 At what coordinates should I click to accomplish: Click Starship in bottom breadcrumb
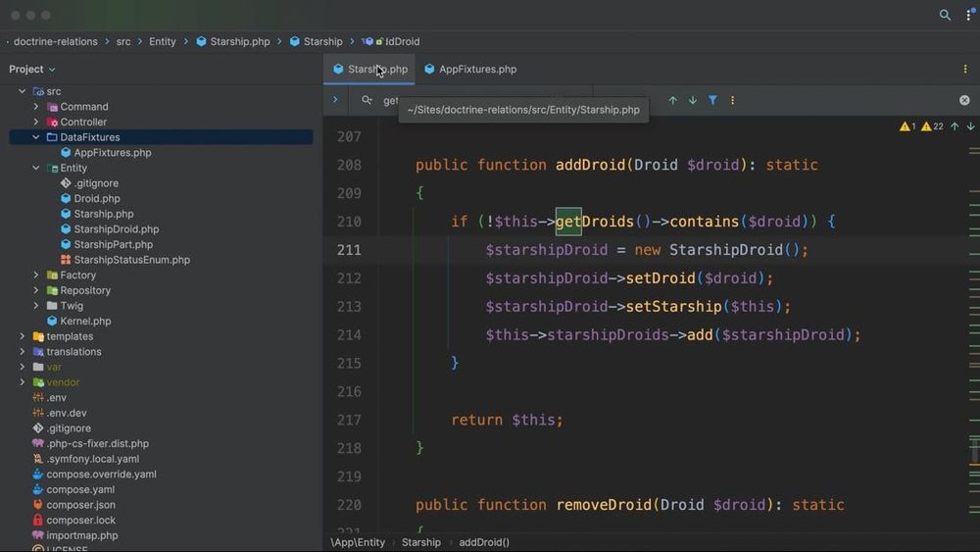420,542
